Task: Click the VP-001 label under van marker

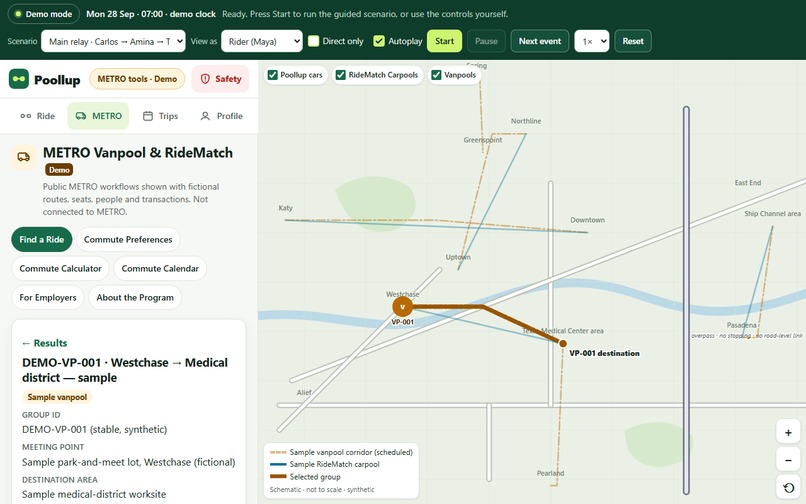Action: pyautogui.click(x=402, y=322)
